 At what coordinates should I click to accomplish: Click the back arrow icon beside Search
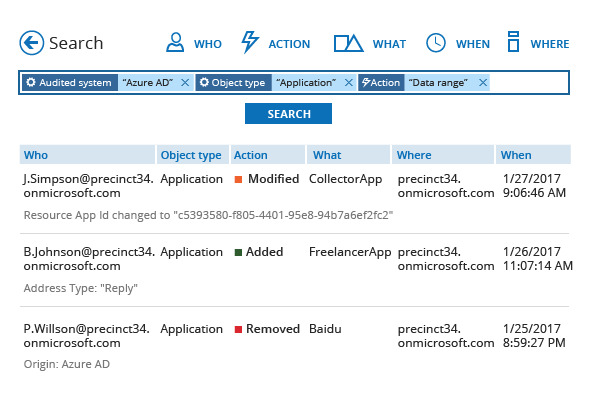32,43
